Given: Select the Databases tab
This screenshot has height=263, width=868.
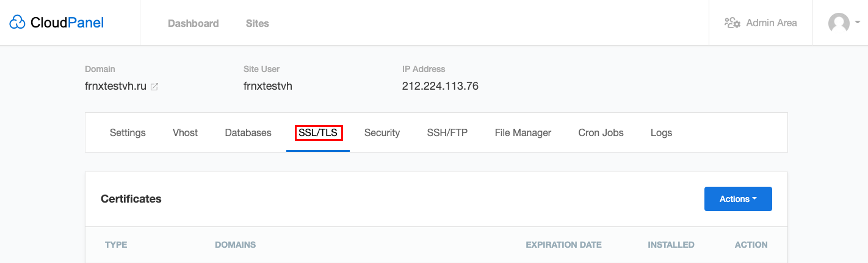Looking at the screenshot, I should (248, 132).
